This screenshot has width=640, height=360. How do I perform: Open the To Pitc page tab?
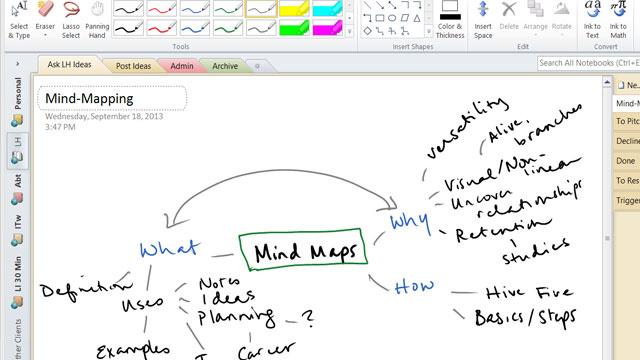627,121
